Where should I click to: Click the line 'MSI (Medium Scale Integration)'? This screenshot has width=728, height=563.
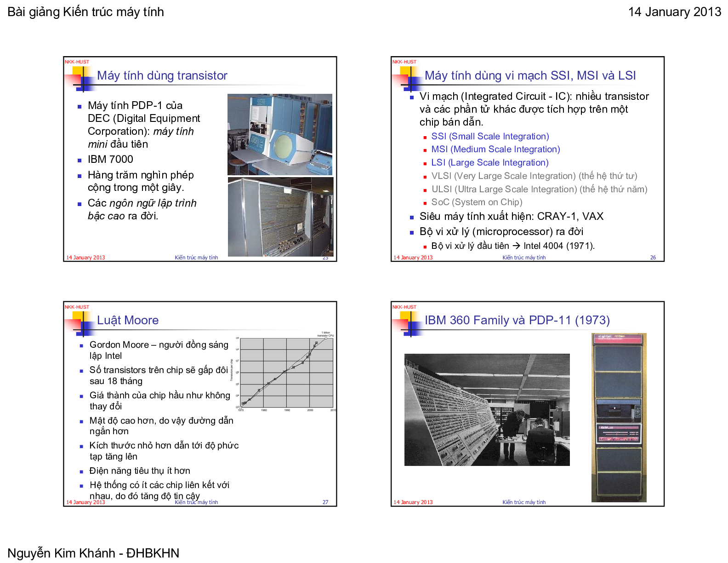[495, 149]
